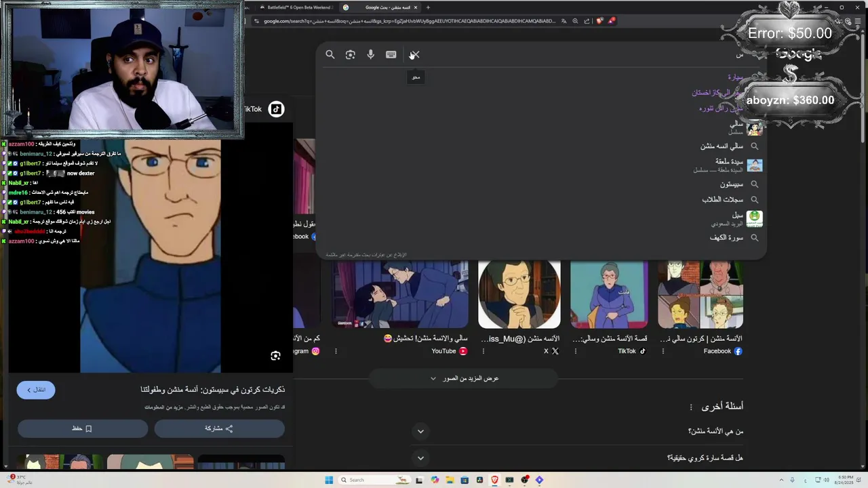
Task: Open File Explorer from the taskbar
Action: pos(450,480)
